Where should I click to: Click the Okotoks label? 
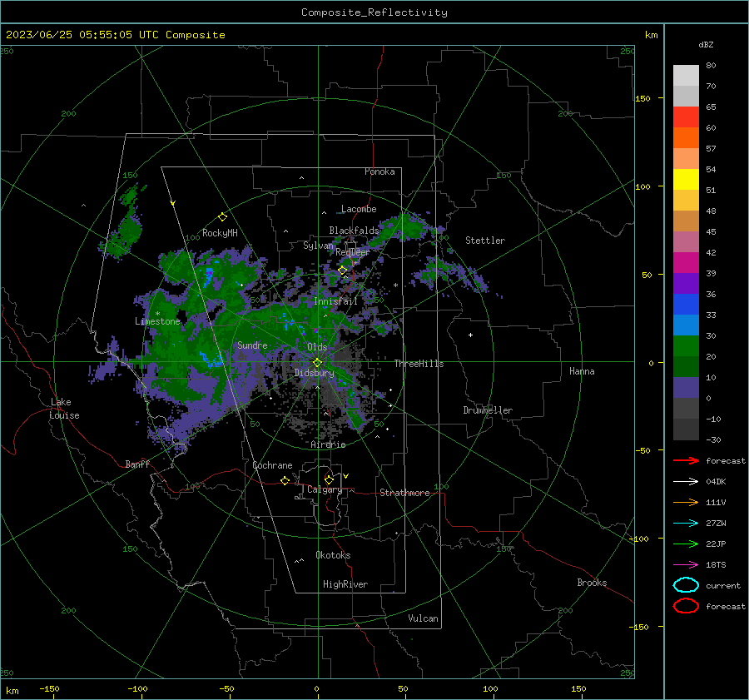pyautogui.click(x=333, y=555)
